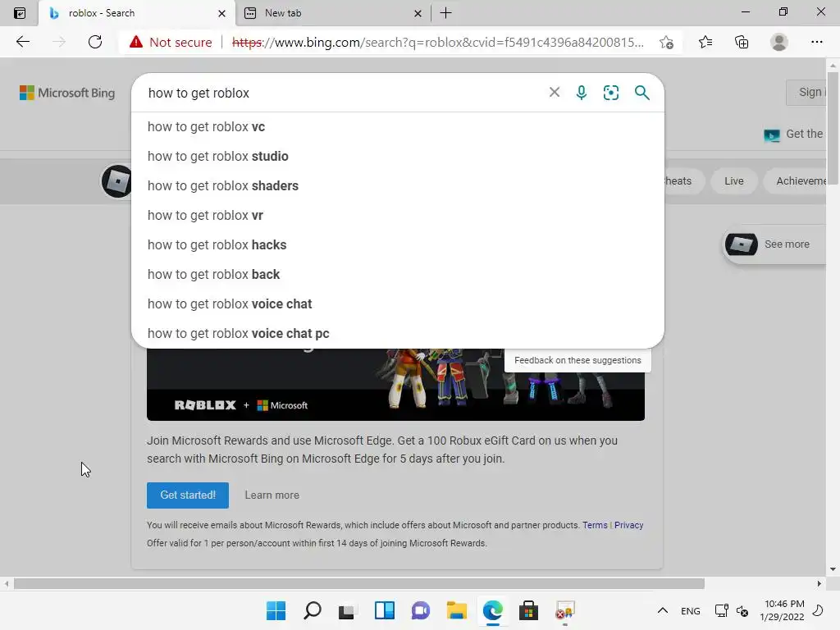Click the Microsoft Bing logo

tap(67, 93)
